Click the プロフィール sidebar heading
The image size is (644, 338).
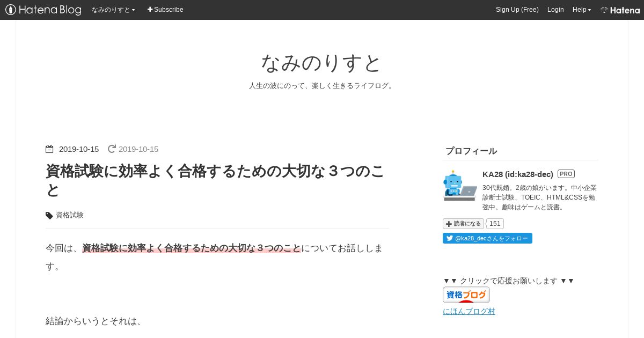[x=471, y=151]
